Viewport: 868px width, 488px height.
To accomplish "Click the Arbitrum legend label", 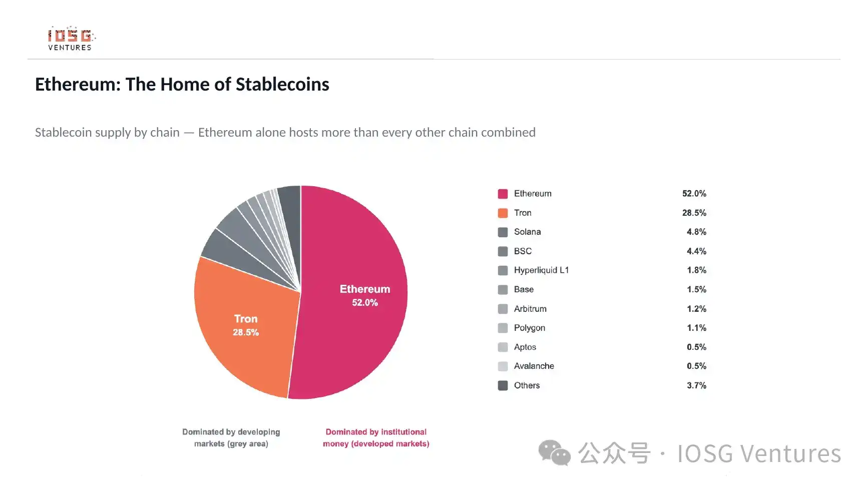I will pyautogui.click(x=530, y=309).
